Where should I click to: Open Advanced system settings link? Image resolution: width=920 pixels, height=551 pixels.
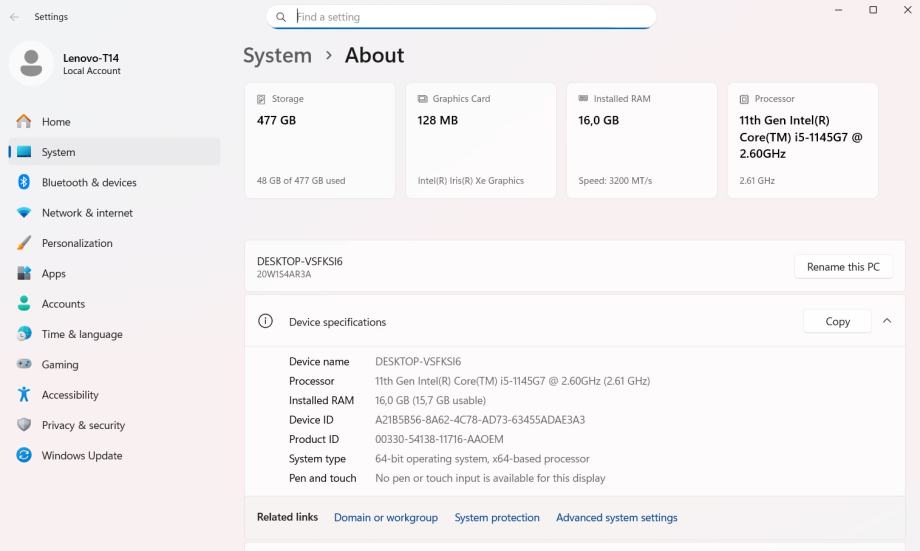coord(616,518)
